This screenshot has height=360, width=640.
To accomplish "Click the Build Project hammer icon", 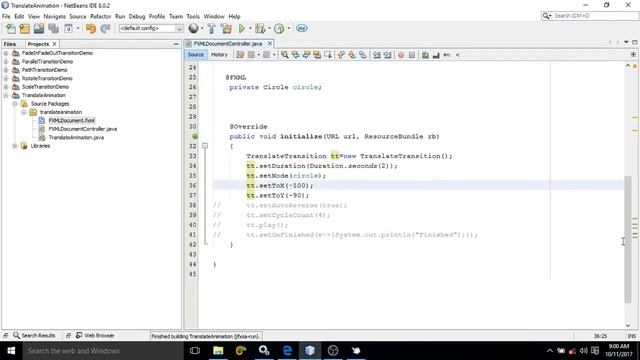I will click(x=211, y=29).
